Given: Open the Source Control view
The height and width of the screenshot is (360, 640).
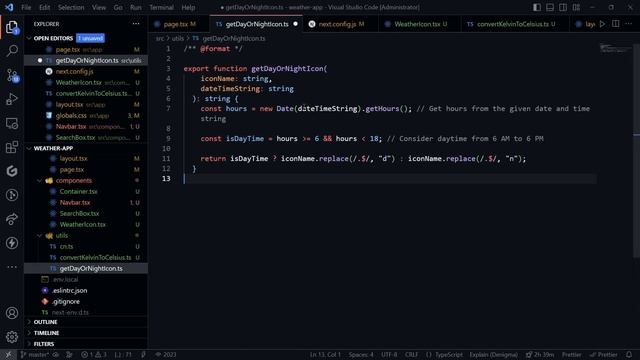Looking at the screenshot, I should click(12, 75).
